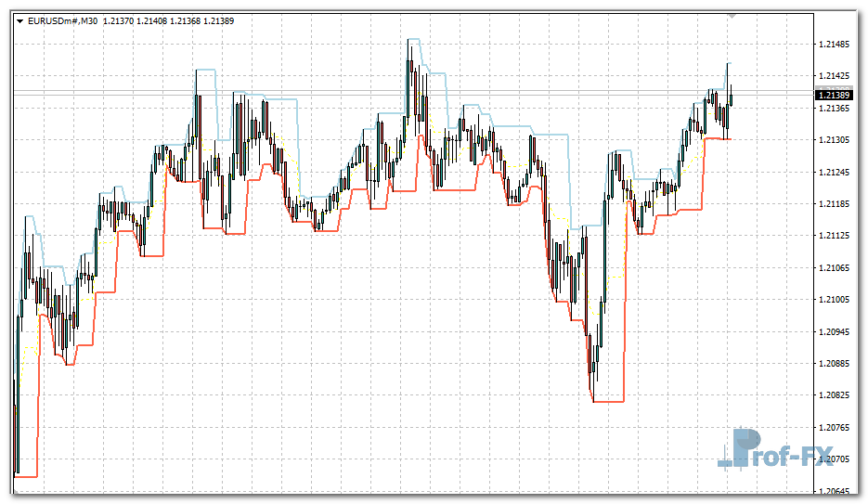
Task: Click the 1.20825 price scale label
Action: pos(835,395)
